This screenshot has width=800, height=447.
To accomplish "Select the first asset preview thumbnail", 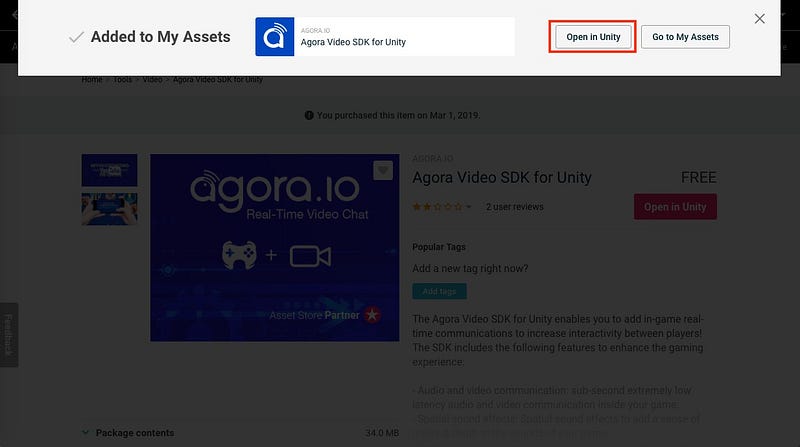I will (109, 170).
